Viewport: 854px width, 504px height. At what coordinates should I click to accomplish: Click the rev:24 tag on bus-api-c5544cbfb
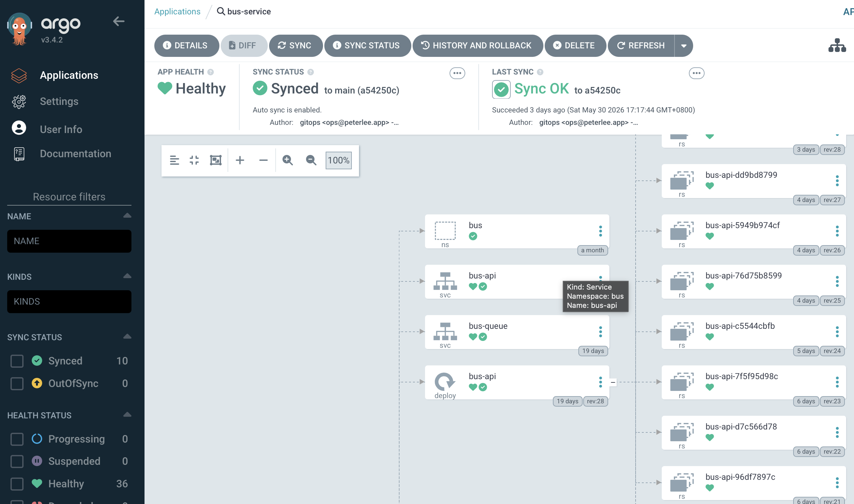pos(832,351)
